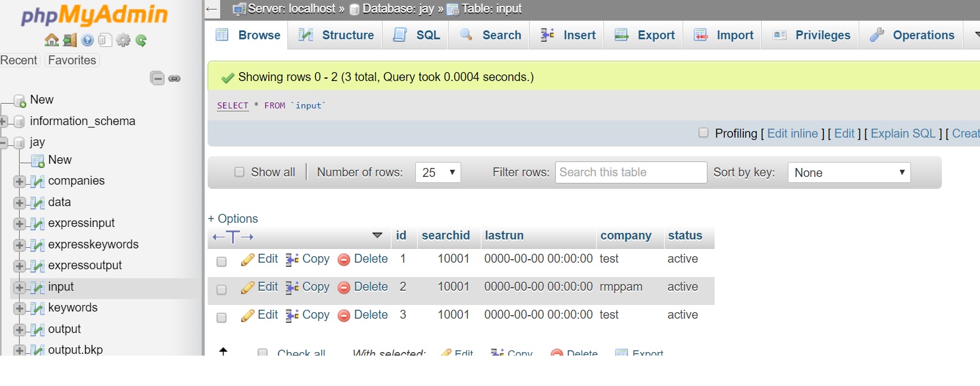
Task: Click the link-with-main-panel chain icon
Action: [174, 79]
